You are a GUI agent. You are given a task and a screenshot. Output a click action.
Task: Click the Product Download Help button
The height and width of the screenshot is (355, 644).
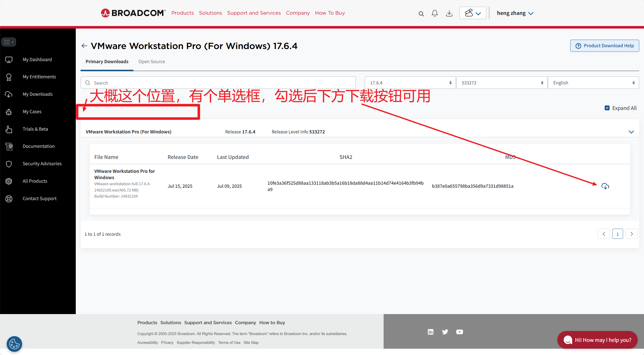(x=605, y=46)
